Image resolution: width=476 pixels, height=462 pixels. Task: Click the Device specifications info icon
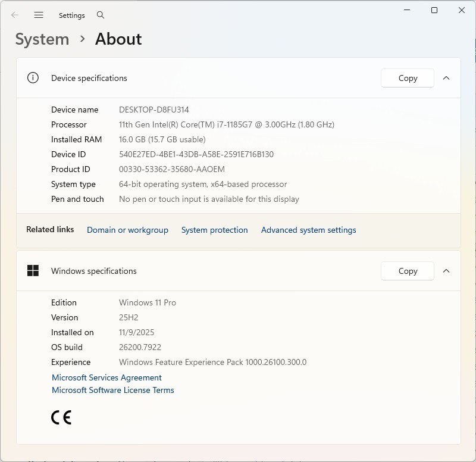pyautogui.click(x=33, y=78)
